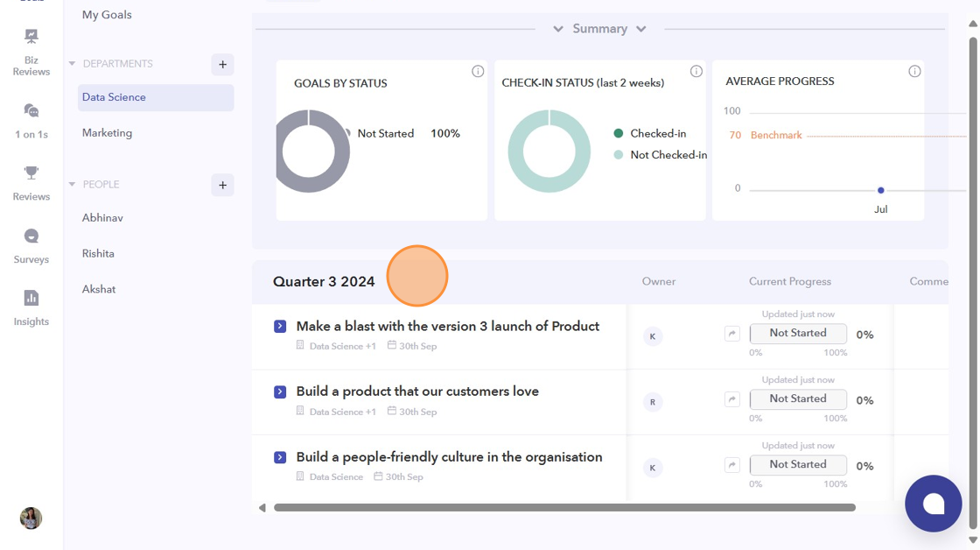Viewport: 980px width, 550px height.
Task: Add a new person with plus button
Action: click(x=222, y=185)
